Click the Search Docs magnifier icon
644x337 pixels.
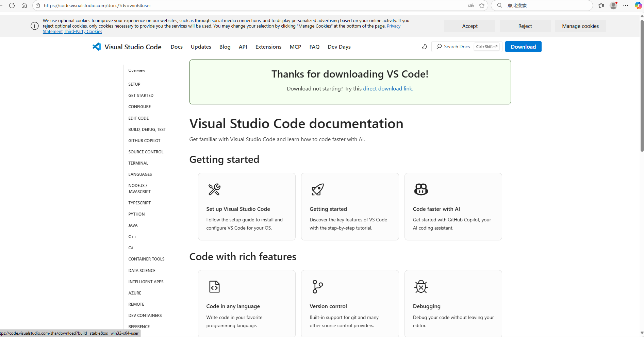tap(439, 47)
